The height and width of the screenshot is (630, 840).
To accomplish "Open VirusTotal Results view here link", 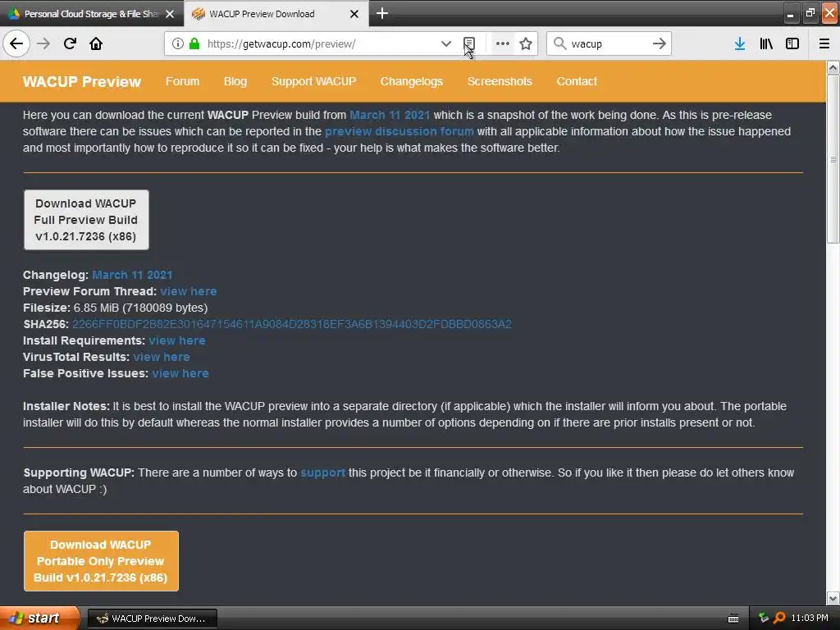I will point(162,357).
